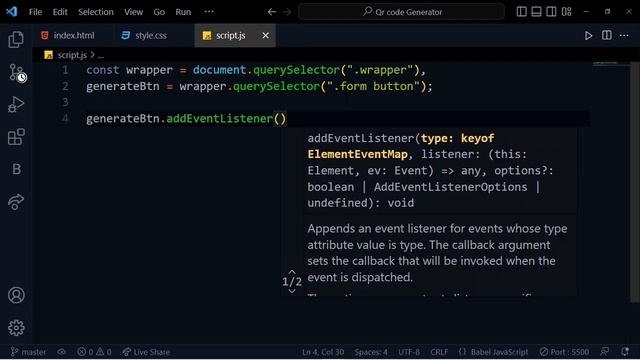The width and height of the screenshot is (640, 360).
Task: Toggle the secondary side bar layout
Action: point(551,11)
